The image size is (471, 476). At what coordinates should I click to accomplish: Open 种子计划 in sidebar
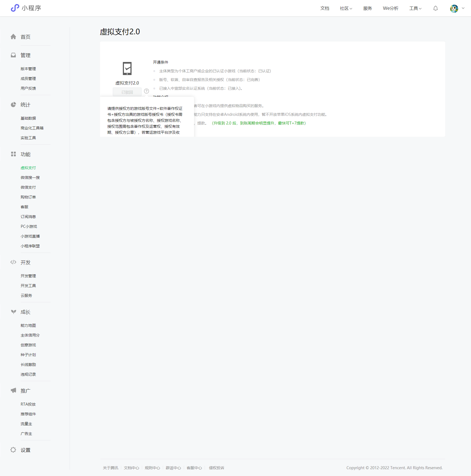point(28,355)
